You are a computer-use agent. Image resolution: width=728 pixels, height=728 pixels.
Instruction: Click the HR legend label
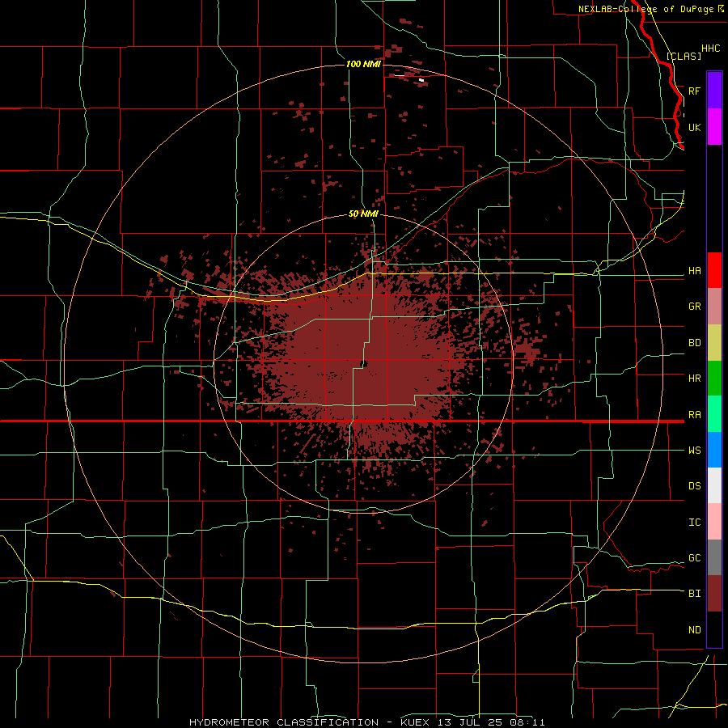click(x=694, y=379)
